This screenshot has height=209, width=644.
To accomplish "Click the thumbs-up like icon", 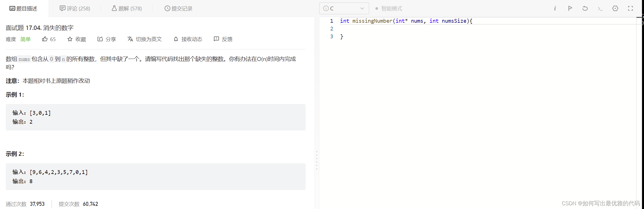I will coord(45,39).
